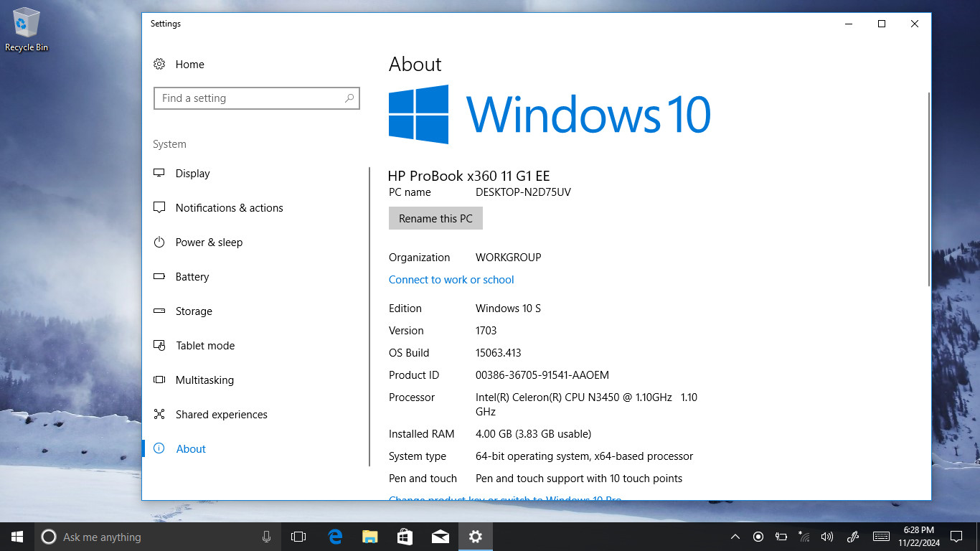Click the Shared experiences icon
Viewport: 980px width, 551px height.
point(159,414)
